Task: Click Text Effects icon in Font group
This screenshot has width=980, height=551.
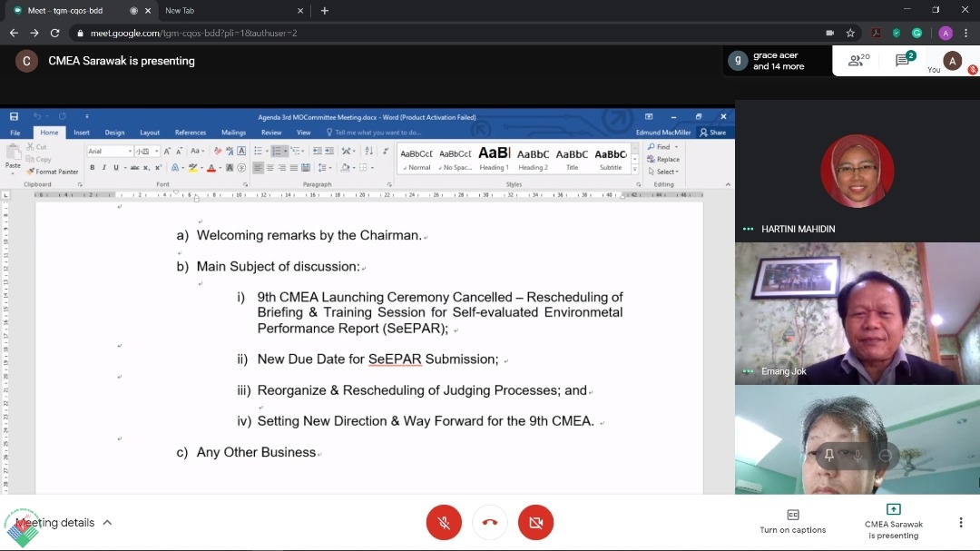Action: [175, 168]
